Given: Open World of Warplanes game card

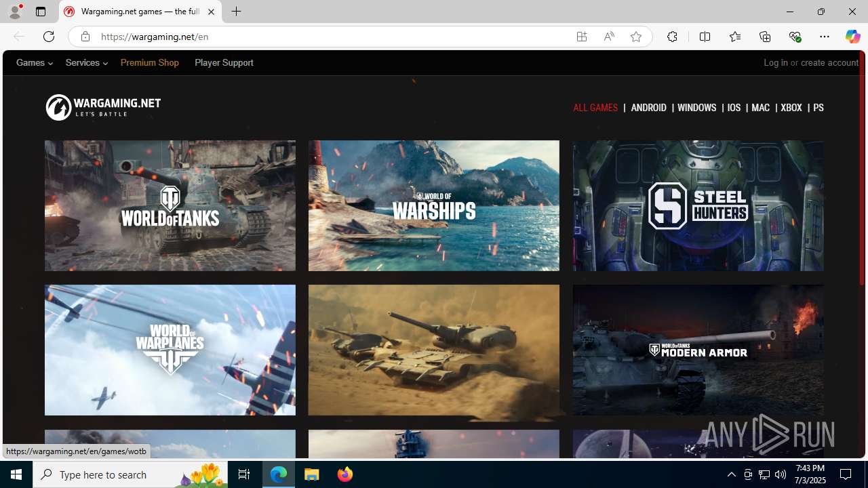Looking at the screenshot, I should point(170,350).
